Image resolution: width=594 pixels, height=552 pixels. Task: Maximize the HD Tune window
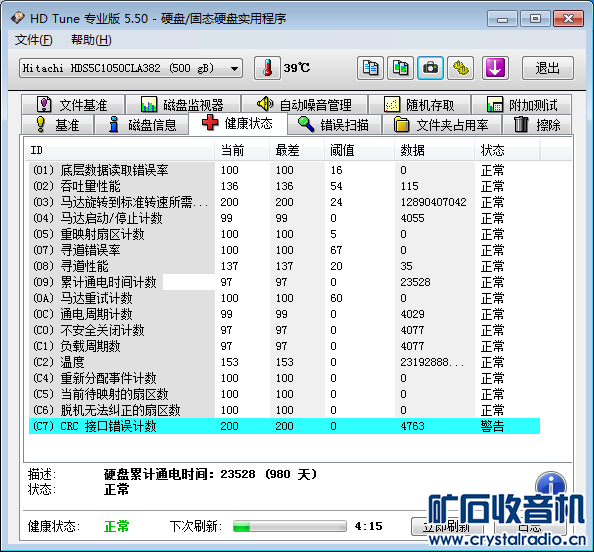pos(535,19)
